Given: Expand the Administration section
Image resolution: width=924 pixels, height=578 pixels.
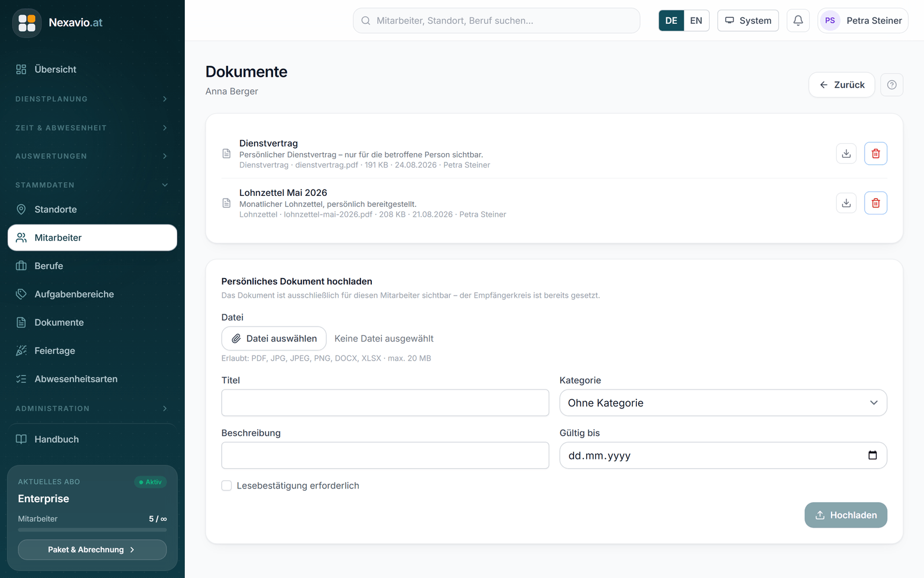Looking at the screenshot, I should pyautogui.click(x=92, y=409).
